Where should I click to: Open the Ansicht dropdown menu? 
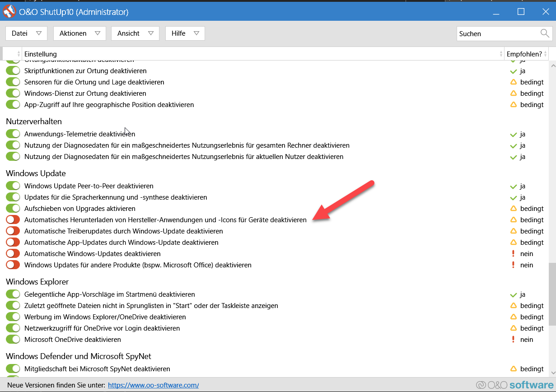(x=135, y=33)
